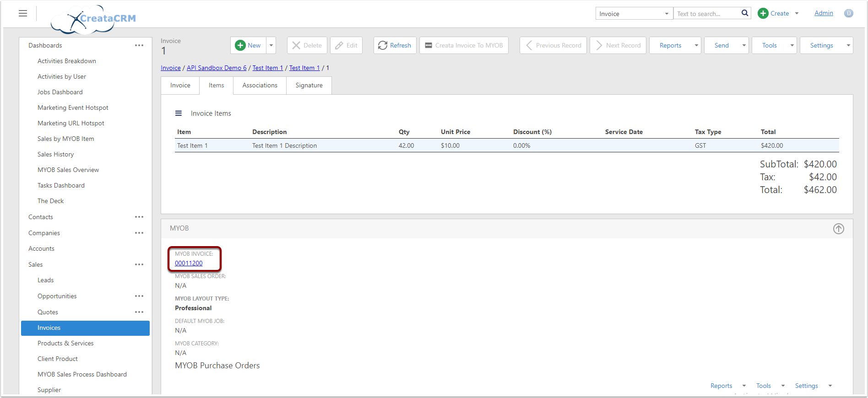Open The Deck dashboard
Viewport: 868px width, 398px height.
point(50,201)
